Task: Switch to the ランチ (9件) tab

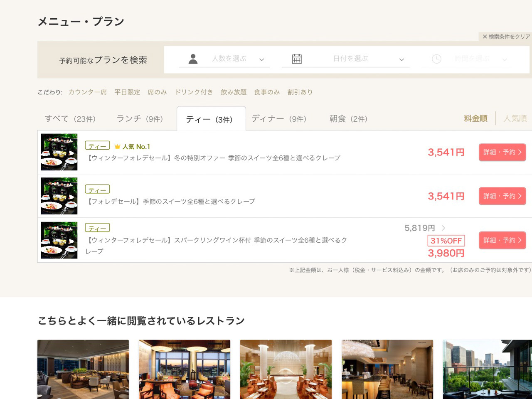Action: [140, 119]
